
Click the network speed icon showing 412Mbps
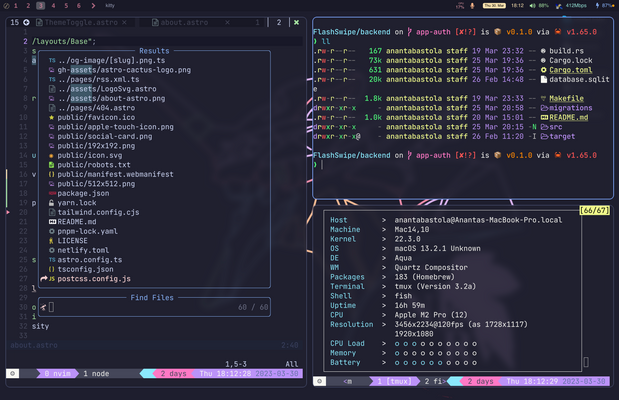559,6
